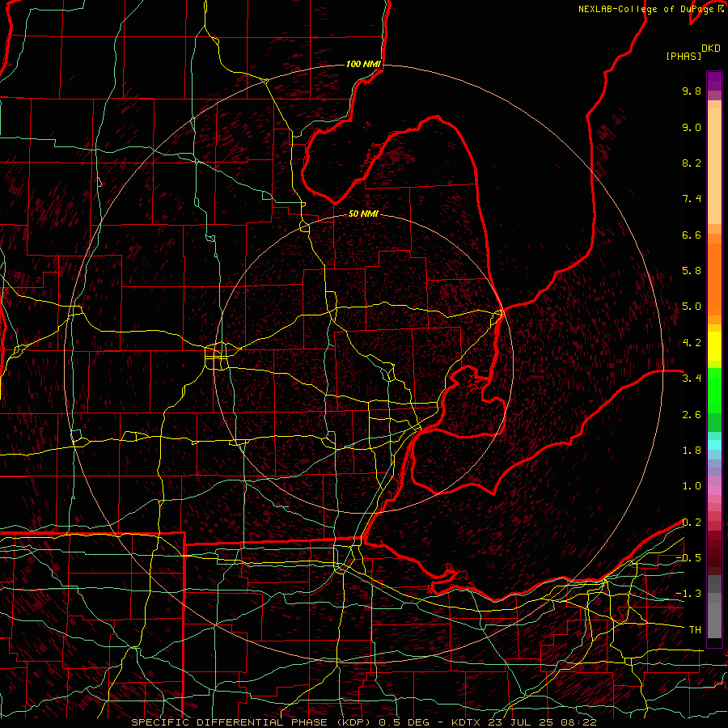Select the 5.8 legend value
728x728 pixels.
tap(692, 271)
